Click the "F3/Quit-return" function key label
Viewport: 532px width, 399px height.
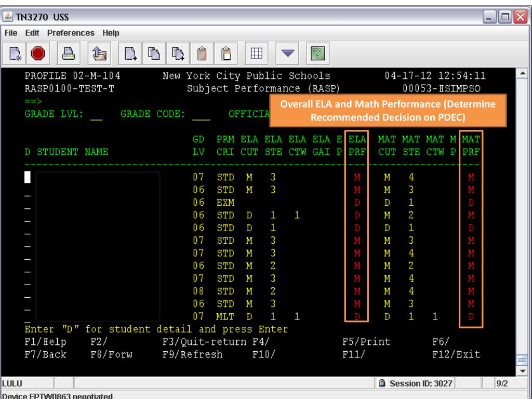click(205, 342)
